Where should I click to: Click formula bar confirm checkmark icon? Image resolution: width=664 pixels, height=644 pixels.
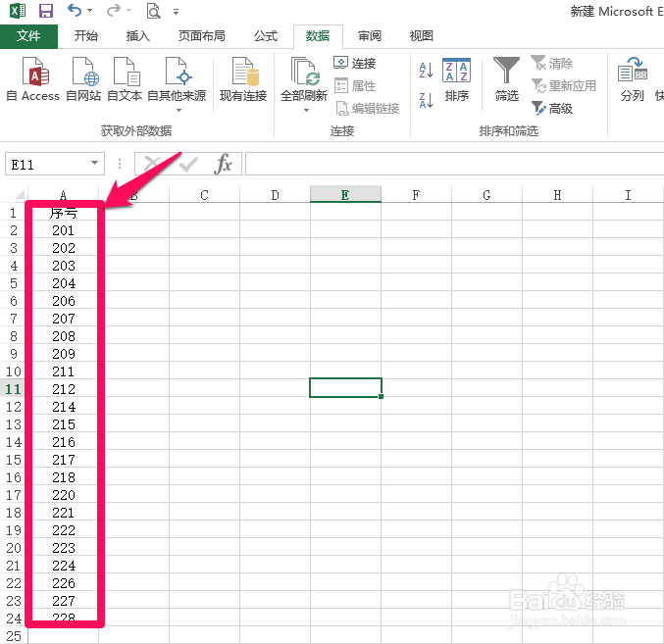point(188,164)
